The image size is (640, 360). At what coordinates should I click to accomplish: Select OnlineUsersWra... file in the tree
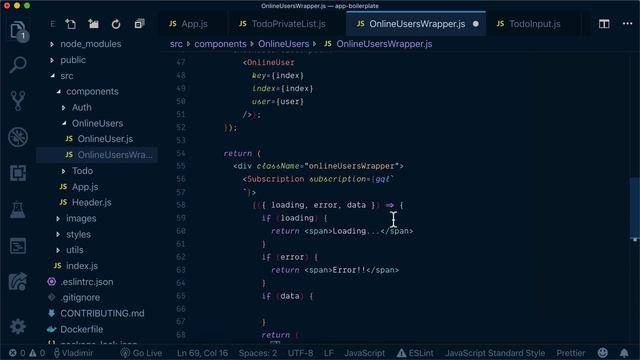(98, 155)
